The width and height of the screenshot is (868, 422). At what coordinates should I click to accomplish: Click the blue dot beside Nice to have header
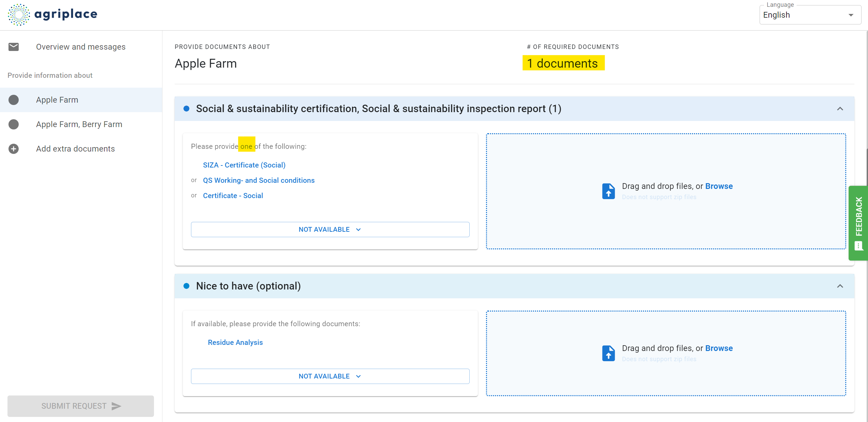tap(186, 286)
